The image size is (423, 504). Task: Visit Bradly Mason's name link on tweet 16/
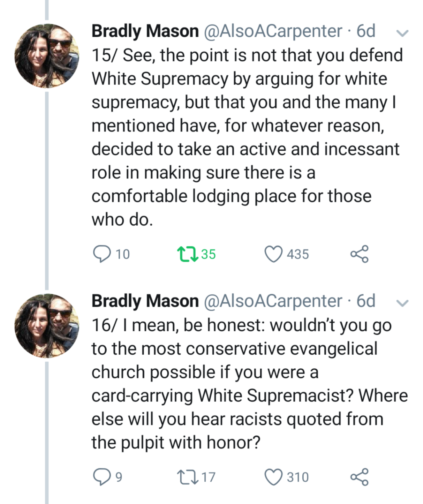click(145, 301)
